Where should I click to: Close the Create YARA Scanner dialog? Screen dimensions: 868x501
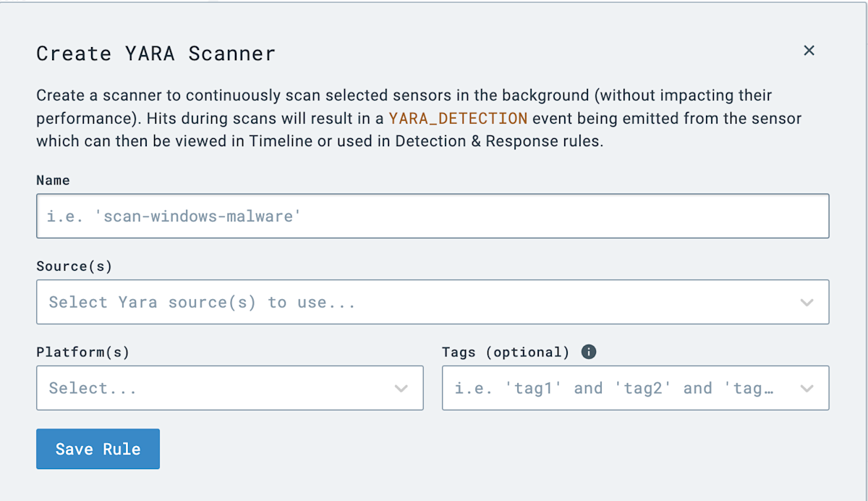tap(808, 51)
